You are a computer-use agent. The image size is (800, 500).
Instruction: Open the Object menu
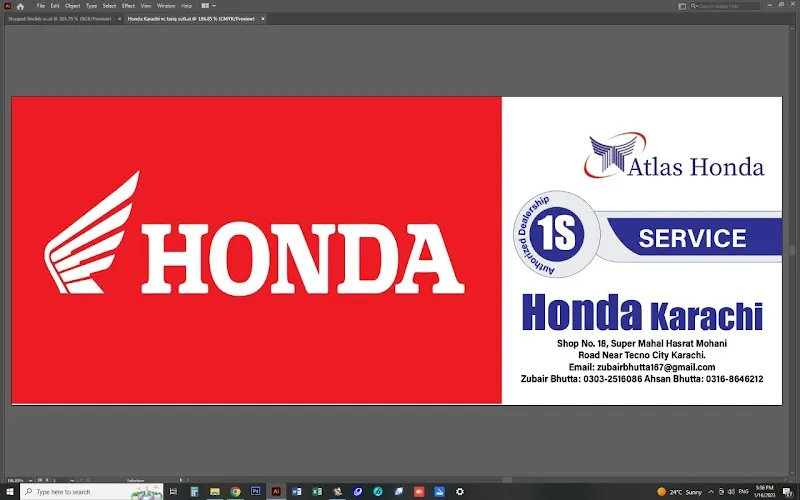click(x=72, y=6)
